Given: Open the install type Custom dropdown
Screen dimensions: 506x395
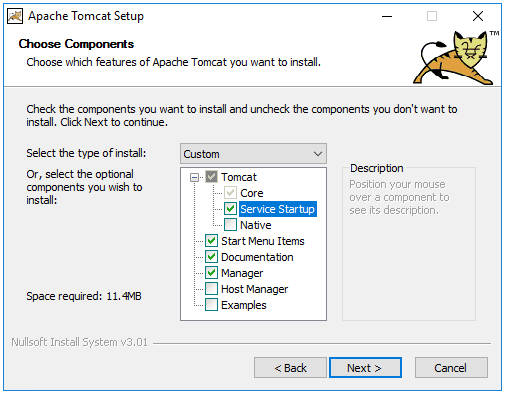Looking at the screenshot, I should pyautogui.click(x=253, y=154).
